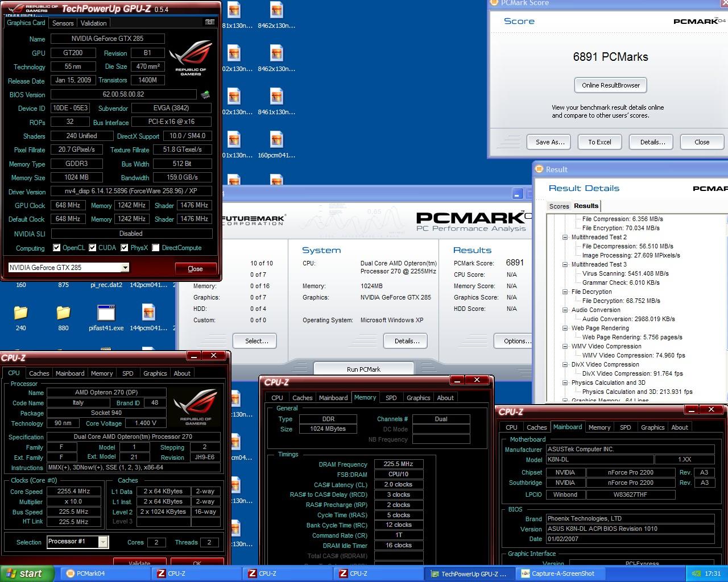Select the 'Grammar Check: 6.010 KB/s' result row
This screenshot has width=728, height=582.
(621, 282)
